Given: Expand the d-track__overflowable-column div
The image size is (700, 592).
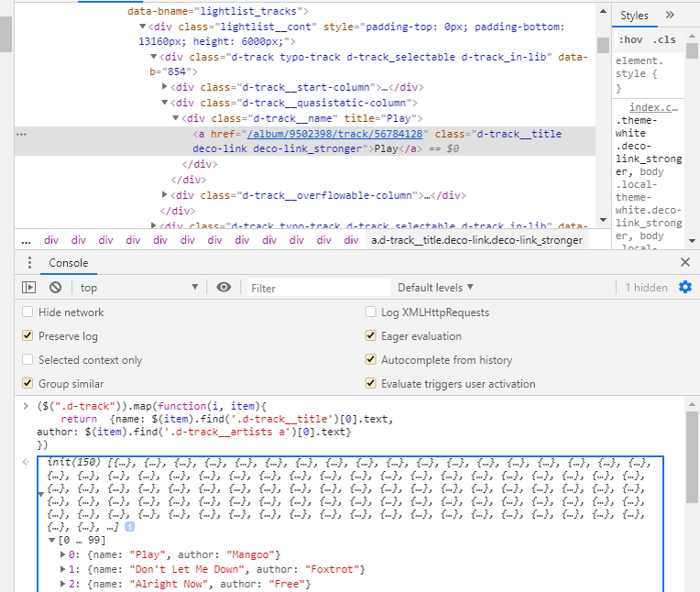Looking at the screenshot, I should pyautogui.click(x=164, y=194).
